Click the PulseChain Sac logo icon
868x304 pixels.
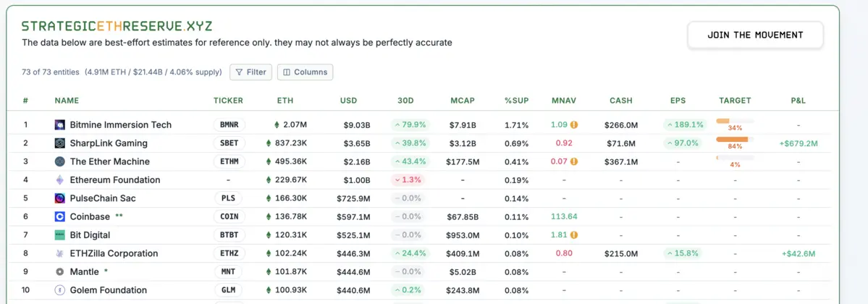pyautogui.click(x=60, y=198)
